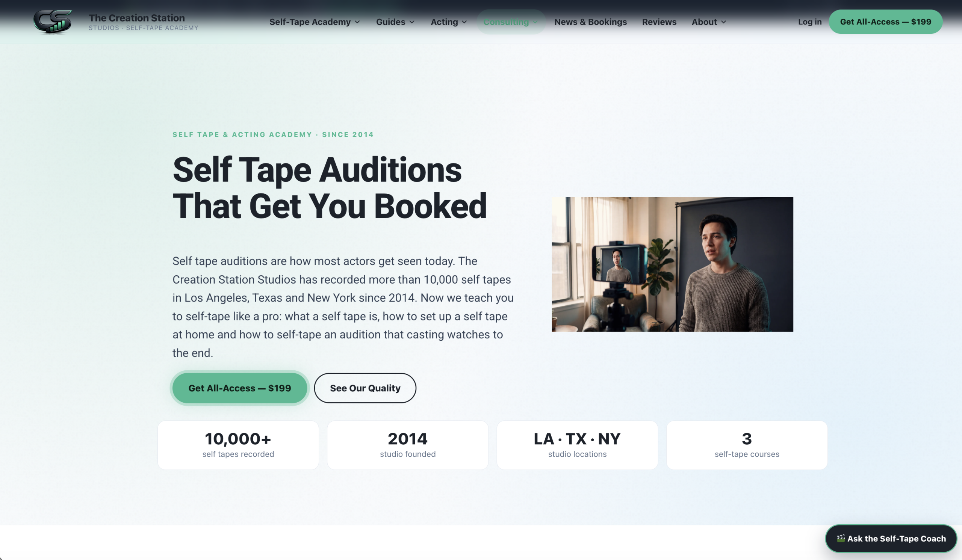Click 'STUDIOS · SELF-TAPE ACADEMY' tagline
Viewport: 962px width, 560px height.
[x=144, y=28]
